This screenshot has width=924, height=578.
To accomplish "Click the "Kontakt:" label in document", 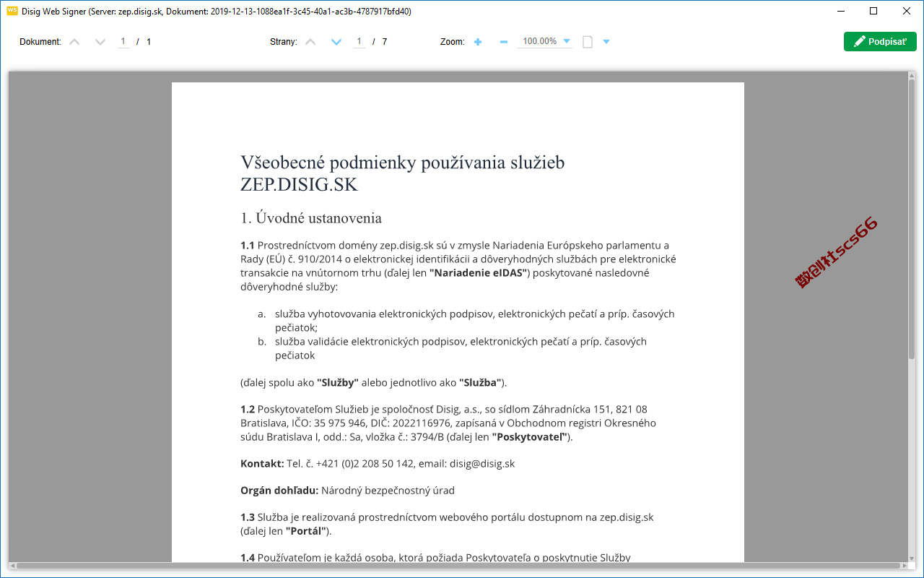I will tap(262, 464).
